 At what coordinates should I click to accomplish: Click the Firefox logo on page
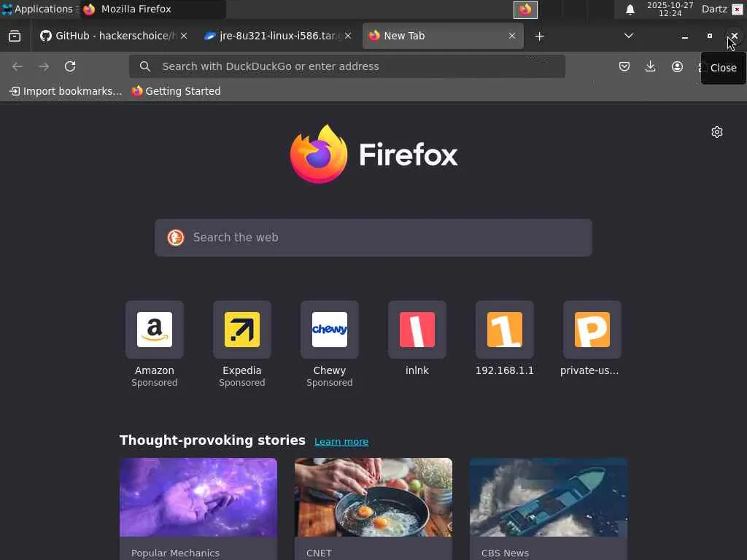pyautogui.click(x=374, y=154)
